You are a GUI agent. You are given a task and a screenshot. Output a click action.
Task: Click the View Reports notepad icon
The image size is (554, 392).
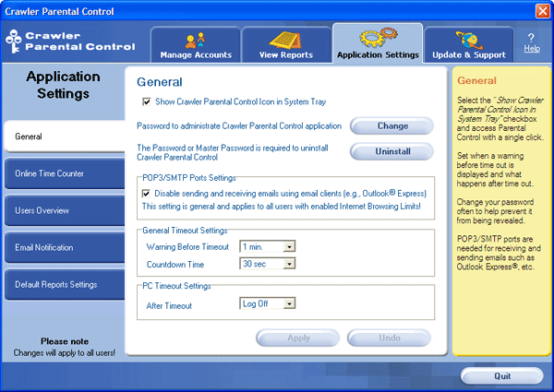[x=285, y=41]
